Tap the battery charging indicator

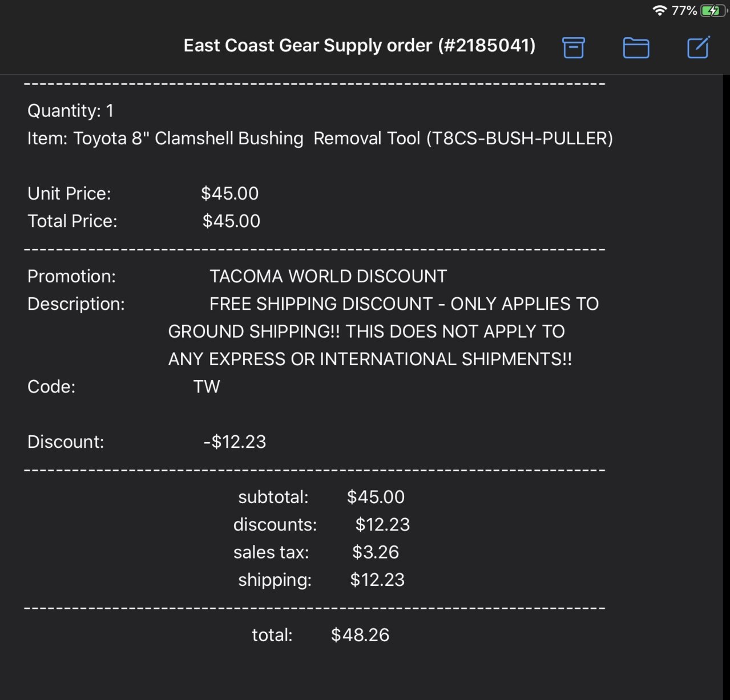713,10
